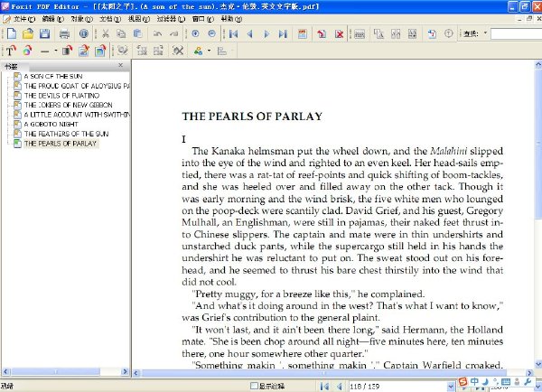Jump to first page in the top toolbar
This screenshot has width=542, height=392.
[x=233, y=34]
